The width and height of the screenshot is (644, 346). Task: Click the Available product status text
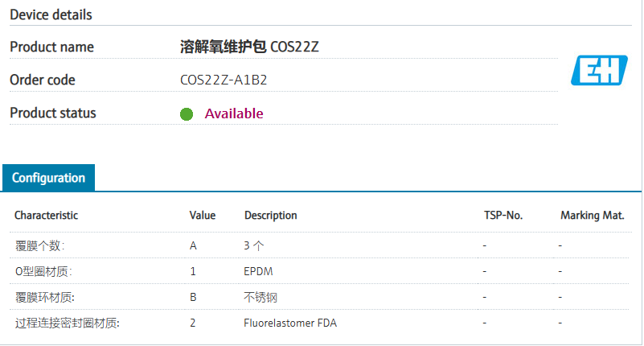[234, 113]
